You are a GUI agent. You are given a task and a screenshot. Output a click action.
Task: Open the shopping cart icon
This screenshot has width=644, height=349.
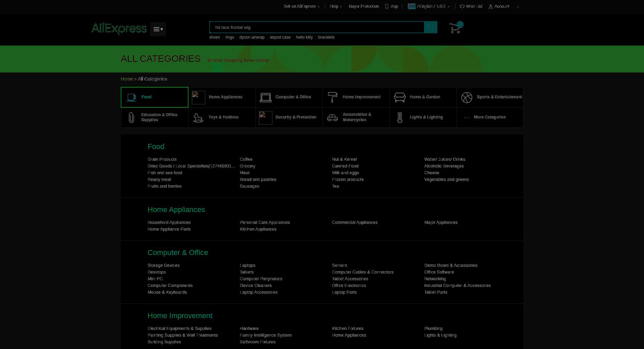pyautogui.click(x=455, y=28)
